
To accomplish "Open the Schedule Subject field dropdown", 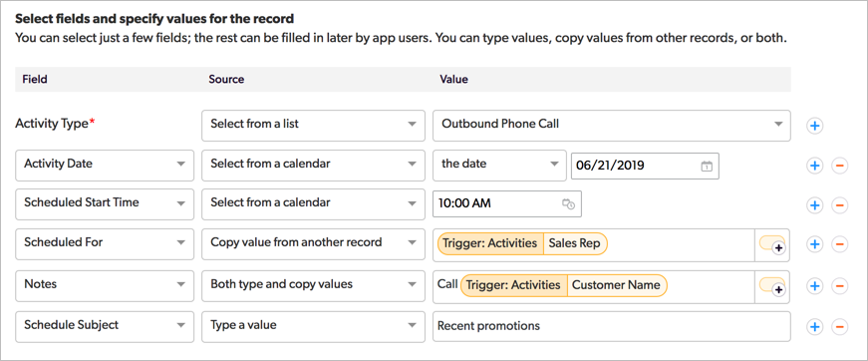I will tap(105, 327).
